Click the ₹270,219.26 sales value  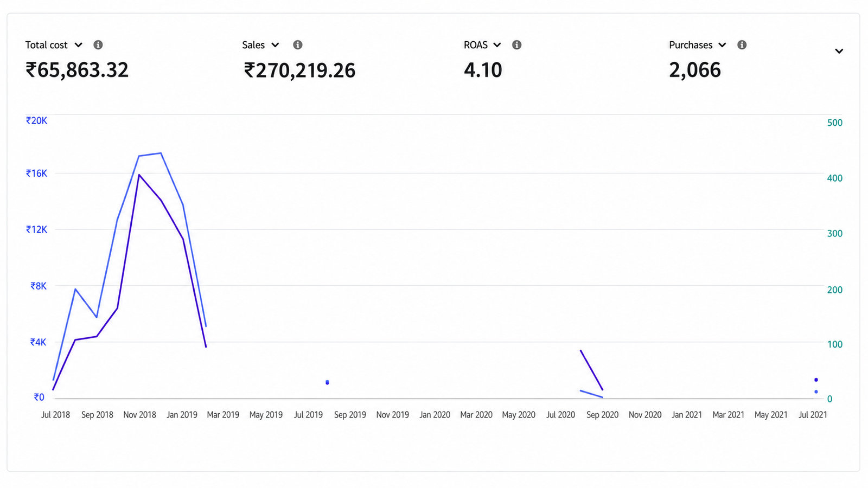tap(299, 70)
